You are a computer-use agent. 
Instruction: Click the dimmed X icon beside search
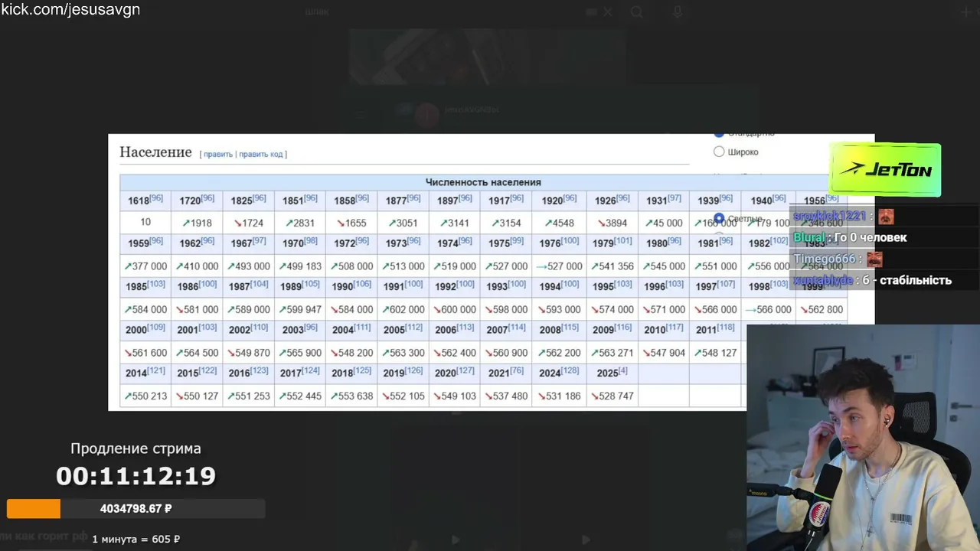click(608, 11)
